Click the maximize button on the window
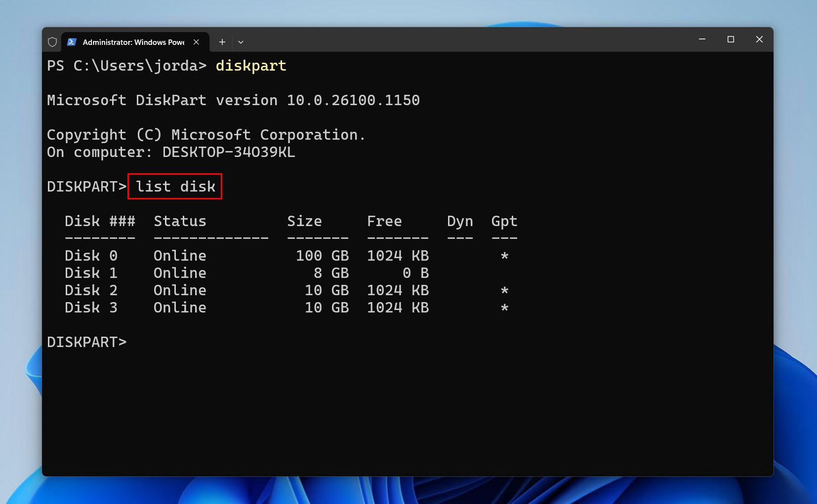 tap(731, 39)
